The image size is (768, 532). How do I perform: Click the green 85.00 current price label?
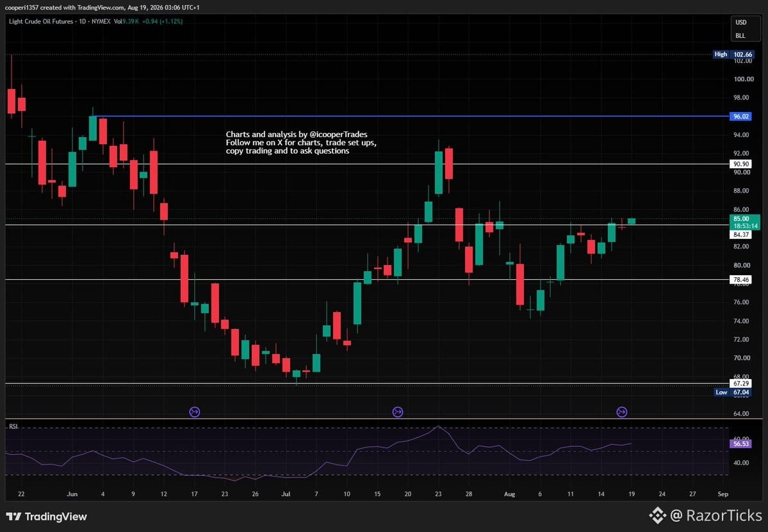click(x=741, y=219)
